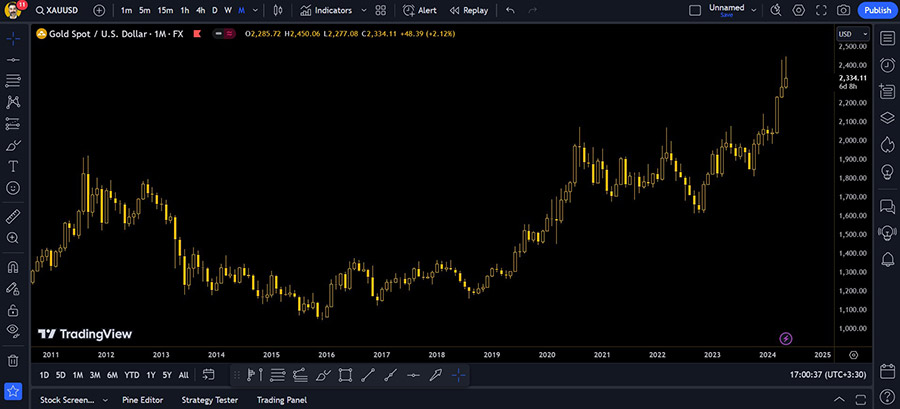Toggle hide all drawings eye icon
Screen dimensions: 900x409
pos(13,329)
